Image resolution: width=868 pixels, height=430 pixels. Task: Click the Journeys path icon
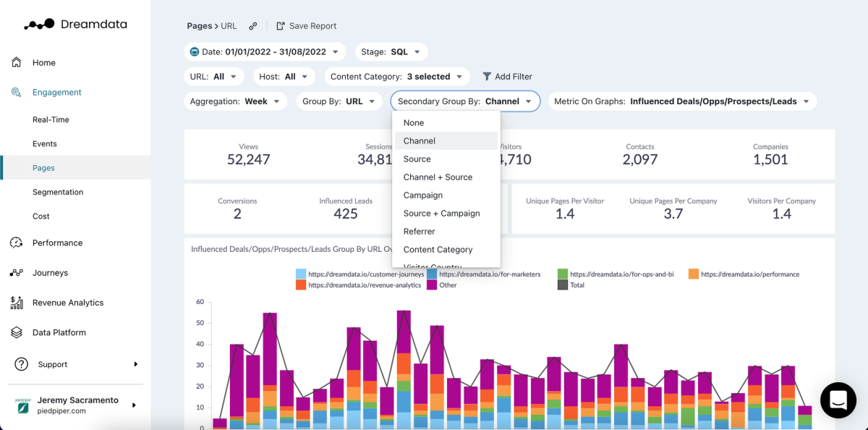tap(17, 273)
